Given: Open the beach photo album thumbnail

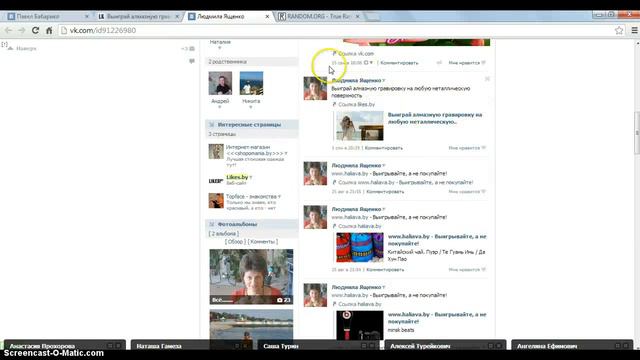Looking at the screenshot, I should (x=251, y=324).
